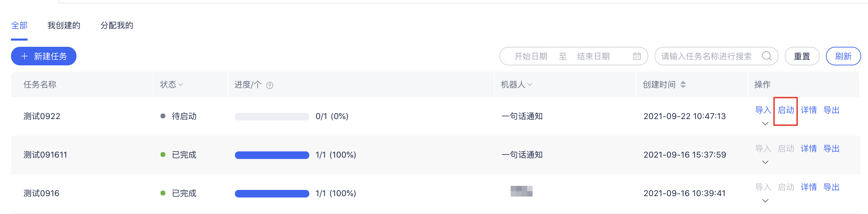Screen dimensions: 868x214
Task: Expand more actions chevron for 测试091611
Action: 765,162
